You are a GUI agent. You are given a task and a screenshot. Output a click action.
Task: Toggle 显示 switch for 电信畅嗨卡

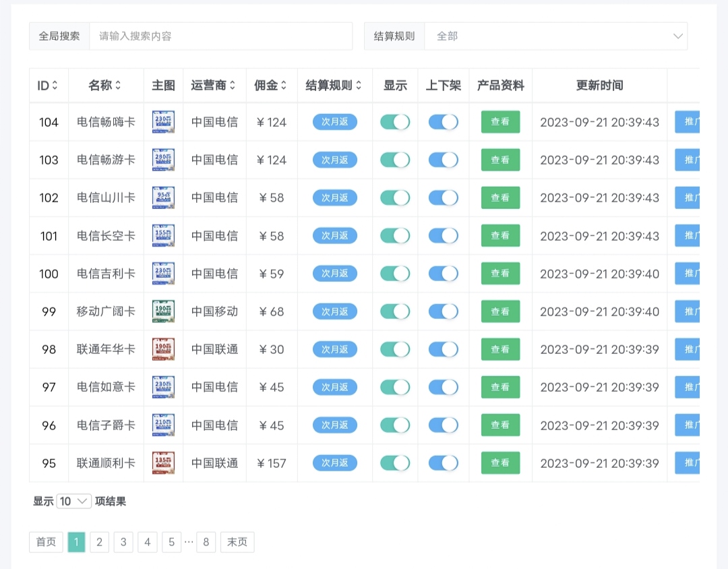coord(395,122)
